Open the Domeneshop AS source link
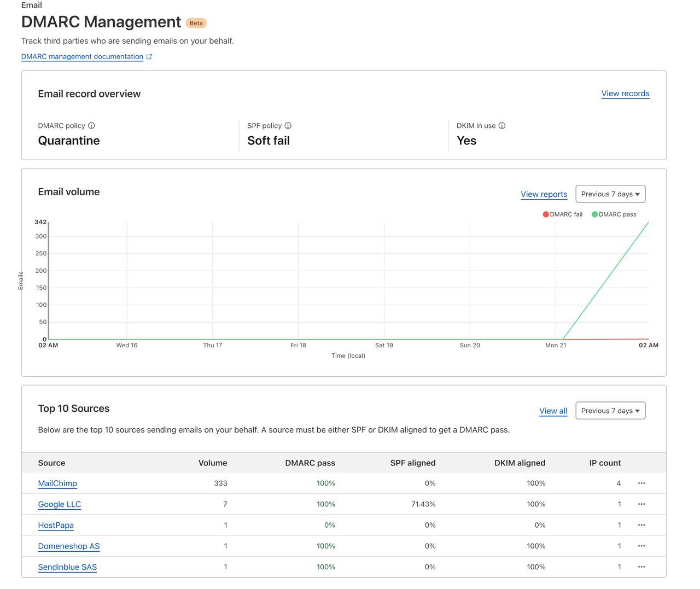This screenshot has width=700, height=589. click(x=69, y=546)
